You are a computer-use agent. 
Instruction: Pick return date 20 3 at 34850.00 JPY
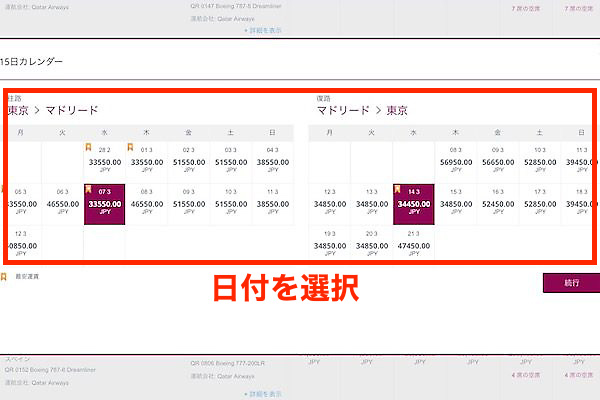pos(372,244)
